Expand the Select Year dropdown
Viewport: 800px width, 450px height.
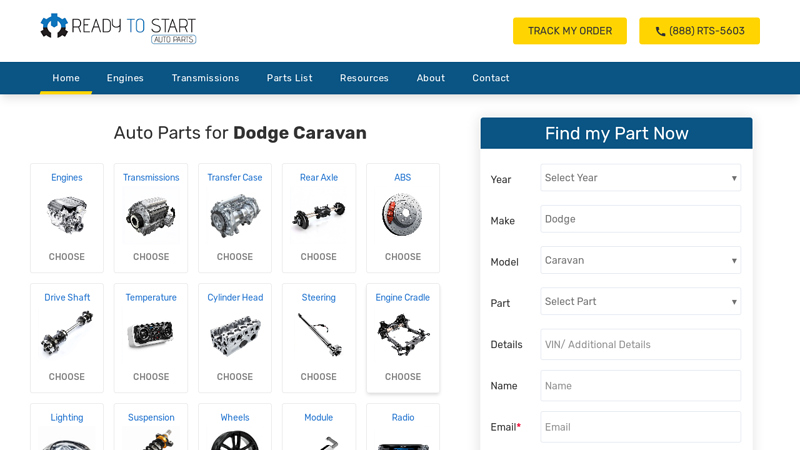tap(640, 178)
